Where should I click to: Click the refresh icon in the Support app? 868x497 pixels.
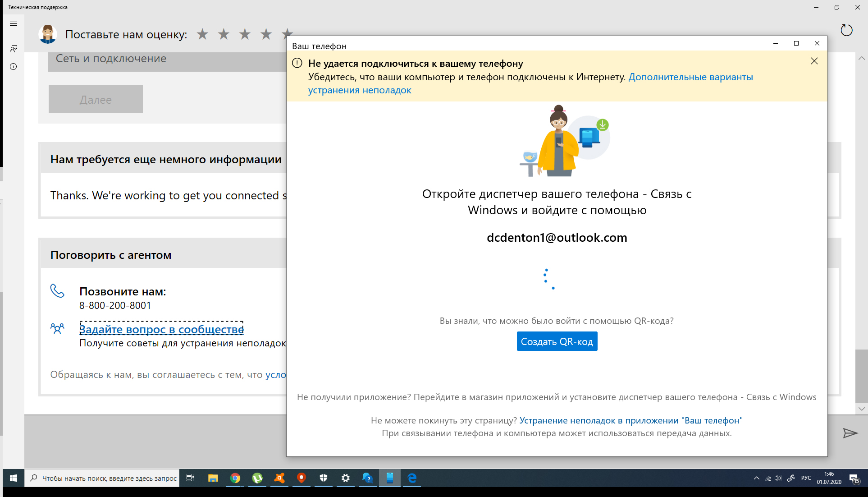pyautogui.click(x=847, y=30)
